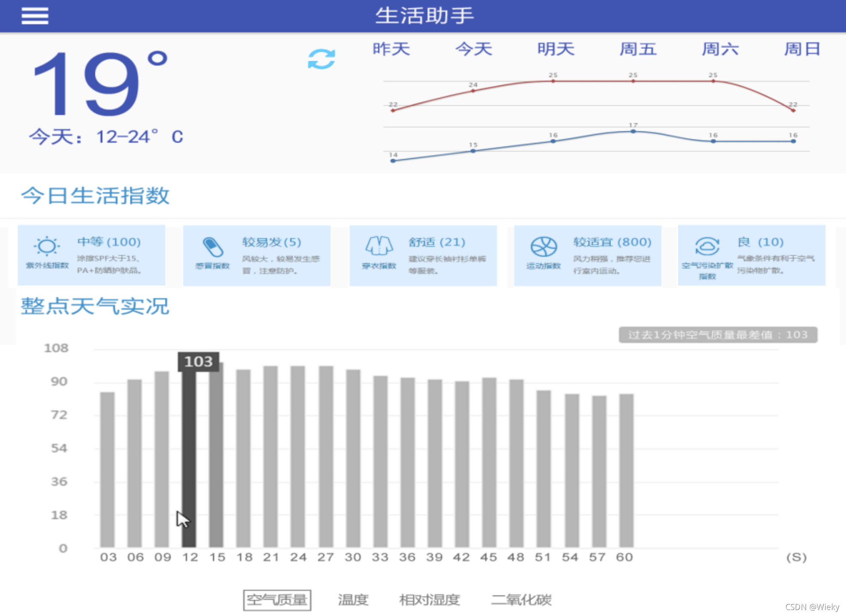The image size is (846, 616).
Task: Click the 整点天气实况 heading
Action: tap(95, 306)
